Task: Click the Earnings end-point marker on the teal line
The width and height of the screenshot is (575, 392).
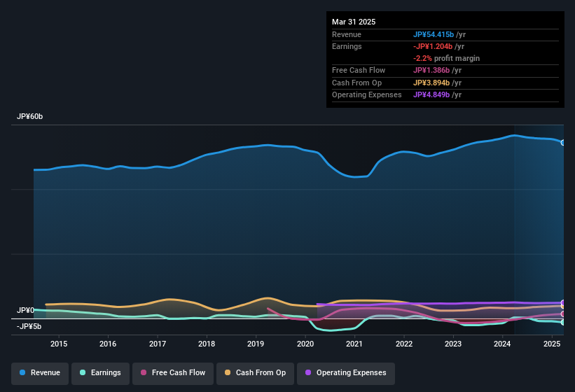Action: pyautogui.click(x=563, y=323)
